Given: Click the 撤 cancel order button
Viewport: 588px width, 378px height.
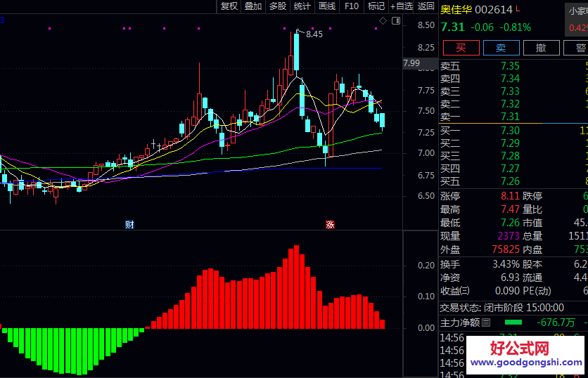Looking at the screenshot, I should (541, 48).
